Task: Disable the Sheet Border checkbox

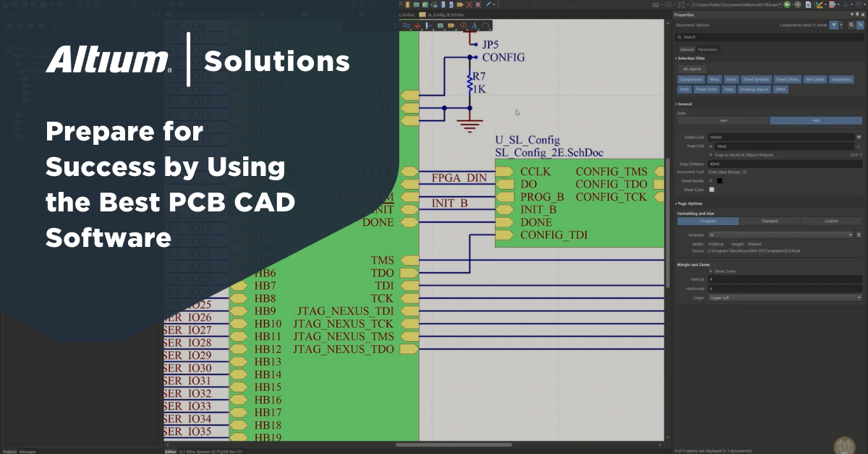Action: pos(711,180)
